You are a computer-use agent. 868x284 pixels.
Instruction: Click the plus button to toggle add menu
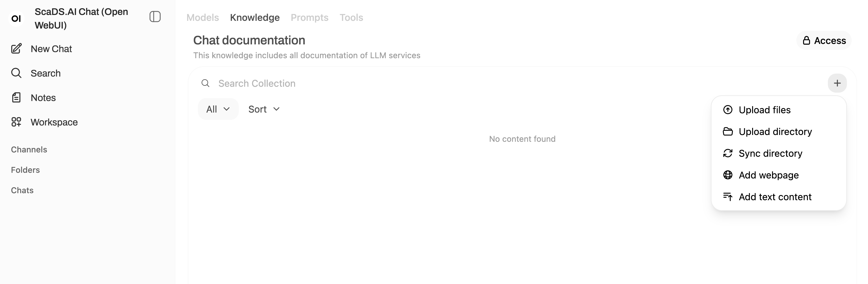837,83
